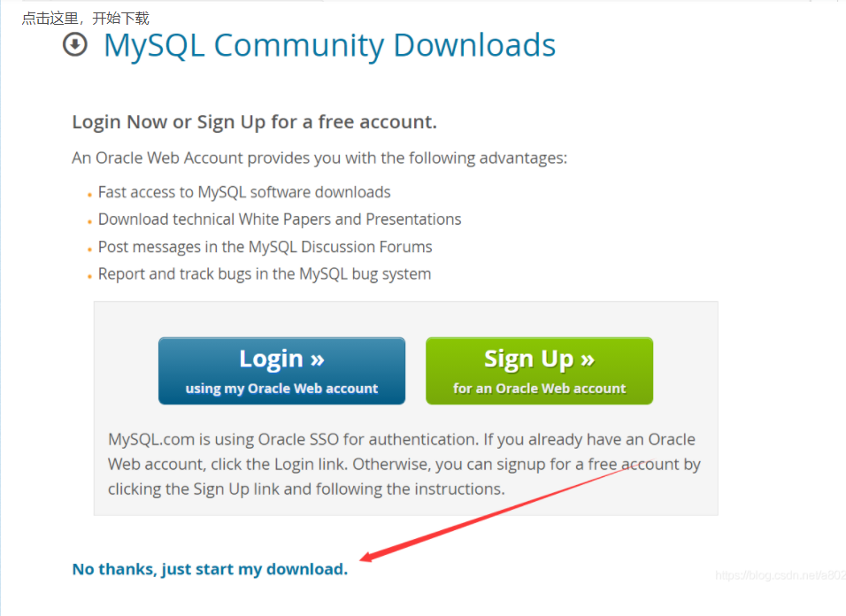Click the red annotation arrow head

(x=366, y=558)
